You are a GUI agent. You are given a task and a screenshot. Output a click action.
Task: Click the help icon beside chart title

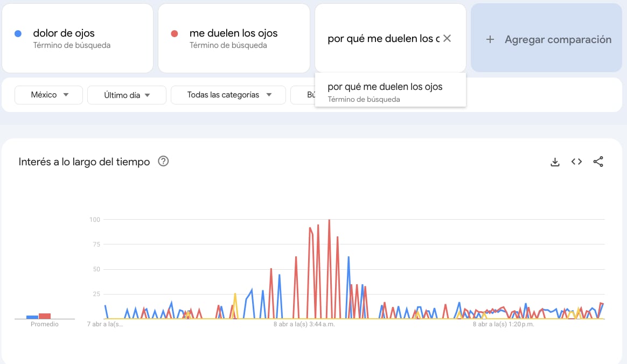[x=163, y=161]
